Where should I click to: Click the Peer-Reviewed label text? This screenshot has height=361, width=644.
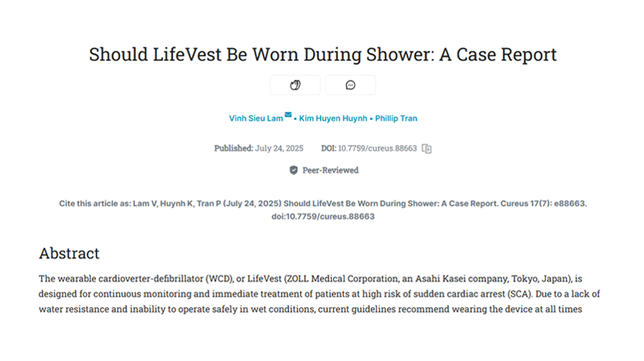[331, 170]
